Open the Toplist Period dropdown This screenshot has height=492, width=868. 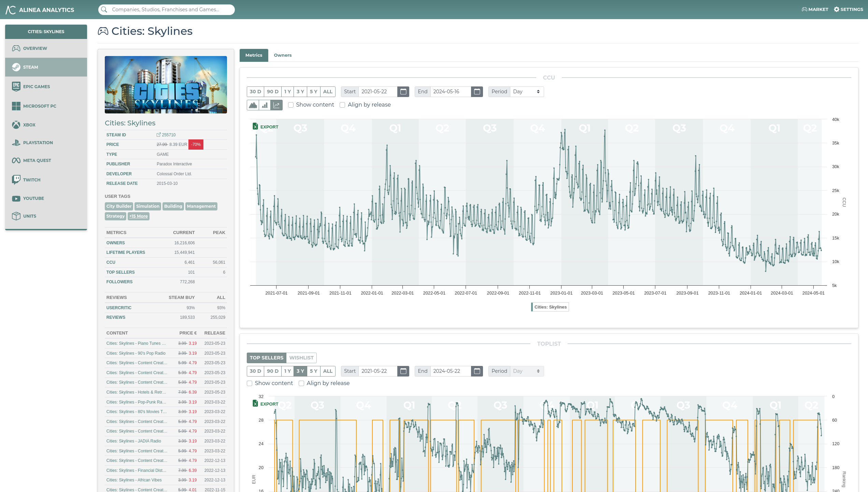point(527,371)
